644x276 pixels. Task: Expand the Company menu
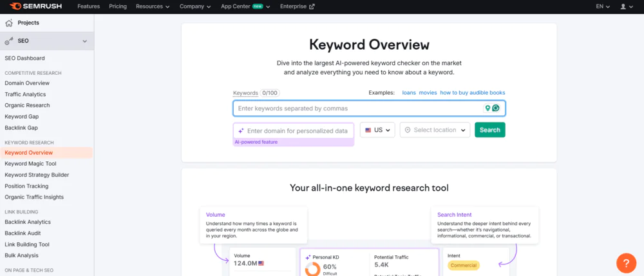[x=196, y=6]
